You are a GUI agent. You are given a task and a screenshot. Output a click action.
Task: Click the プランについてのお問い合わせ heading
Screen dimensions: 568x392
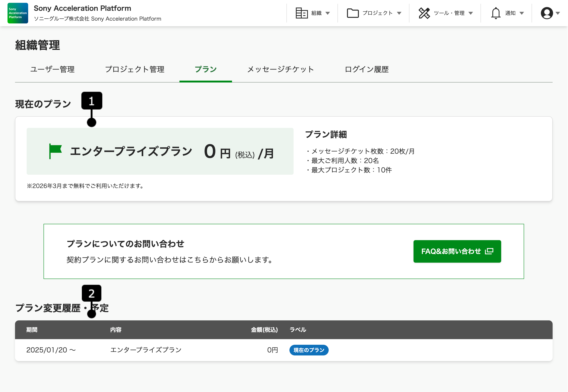[x=125, y=244]
